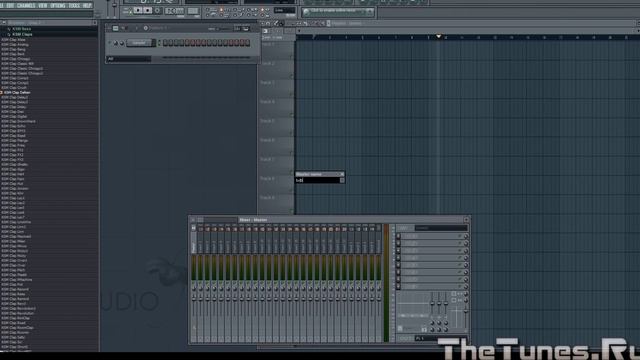Screen dimensions: 640x360
Task: Enable step 1 of the Sampler channel
Action: pos(165,42)
